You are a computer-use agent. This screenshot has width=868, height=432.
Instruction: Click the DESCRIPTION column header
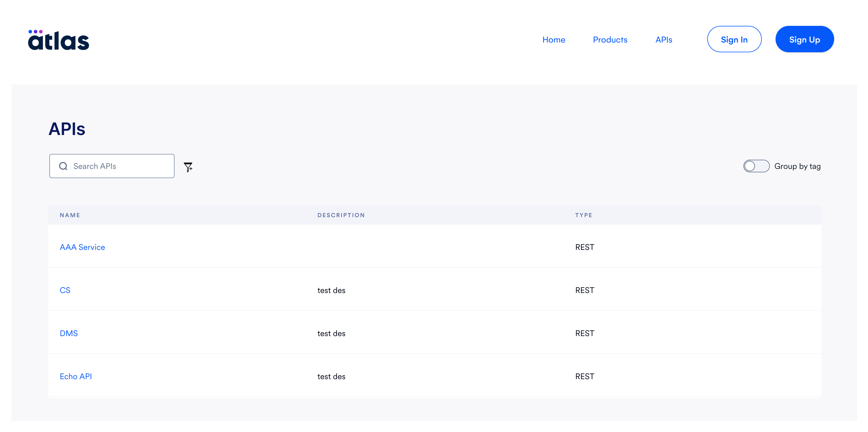click(341, 215)
